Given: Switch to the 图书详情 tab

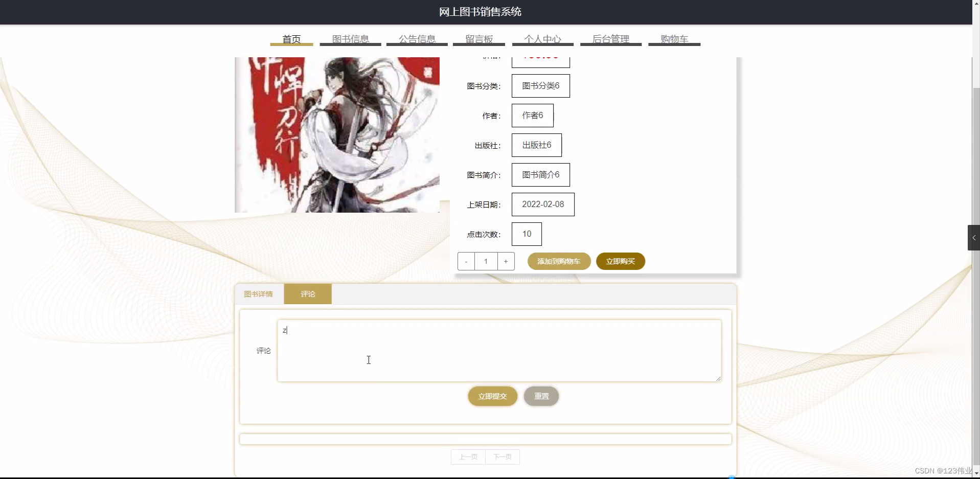Looking at the screenshot, I should coord(259,294).
